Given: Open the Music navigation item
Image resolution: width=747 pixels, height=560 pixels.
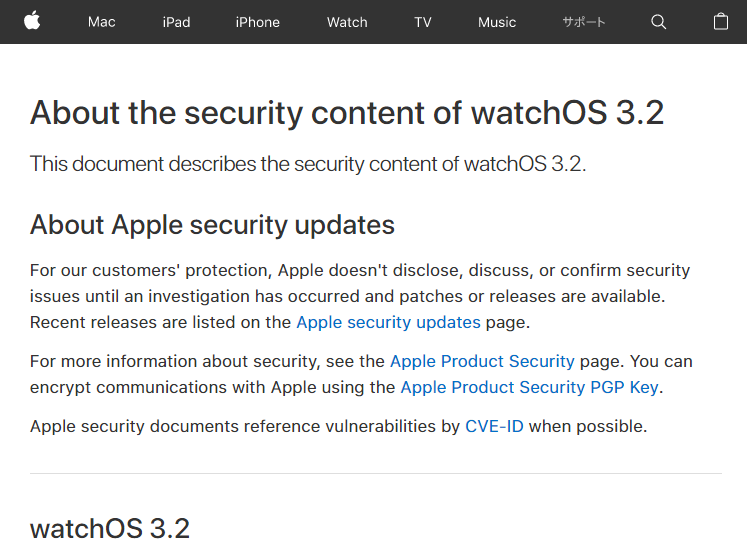Looking at the screenshot, I should (x=497, y=22).
